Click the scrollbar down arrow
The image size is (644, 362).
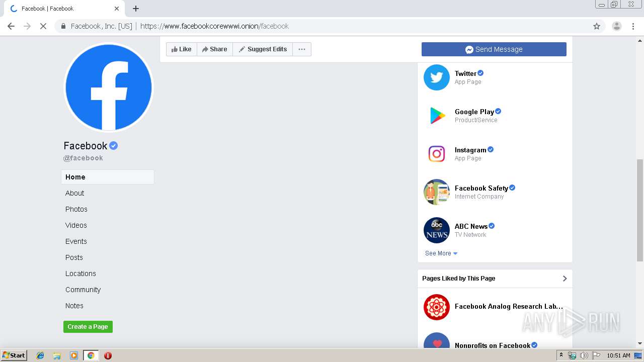639,343
